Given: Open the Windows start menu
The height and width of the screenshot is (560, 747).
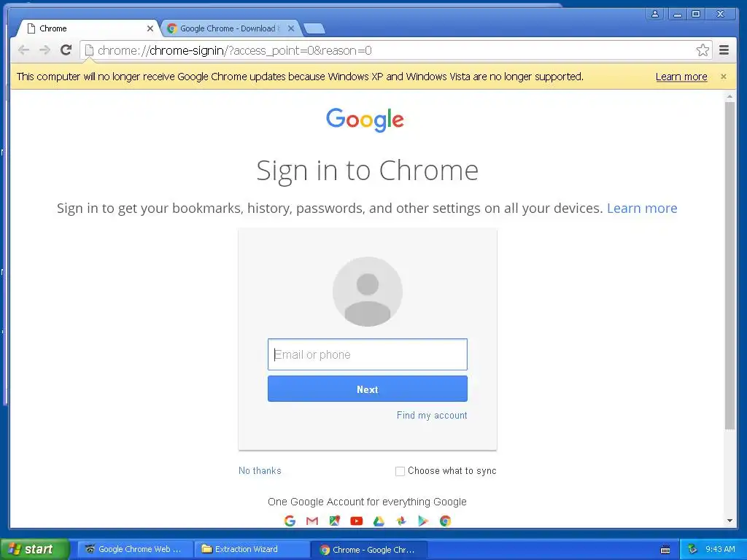Looking at the screenshot, I should pyautogui.click(x=35, y=549).
